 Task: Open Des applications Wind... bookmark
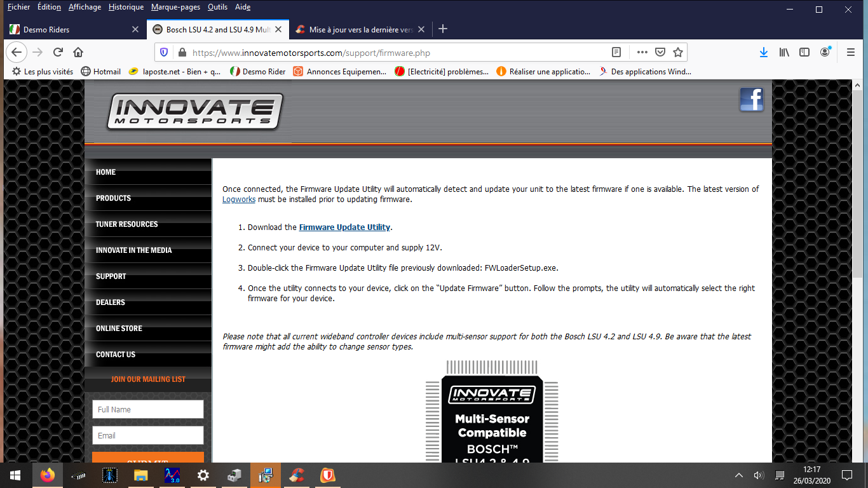coord(645,72)
